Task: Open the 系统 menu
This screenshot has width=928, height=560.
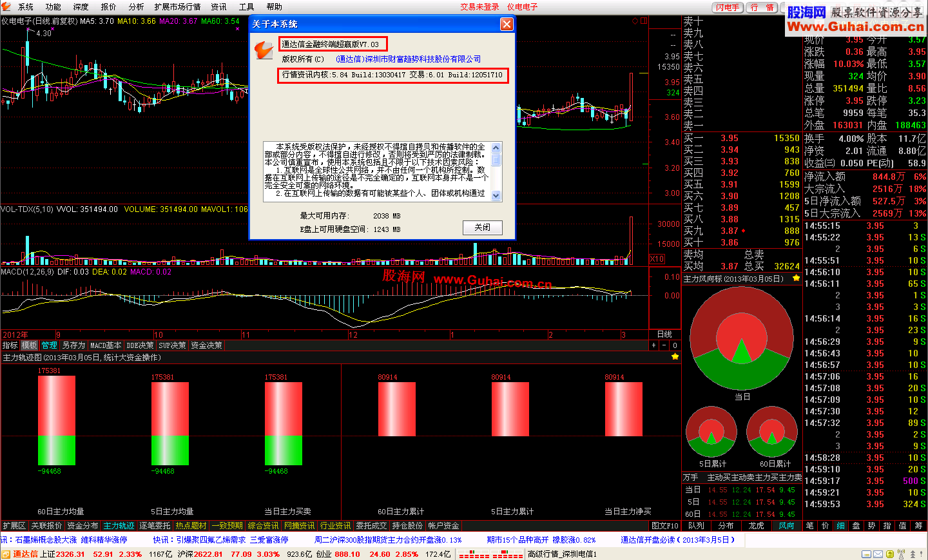Action: click(25, 7)
